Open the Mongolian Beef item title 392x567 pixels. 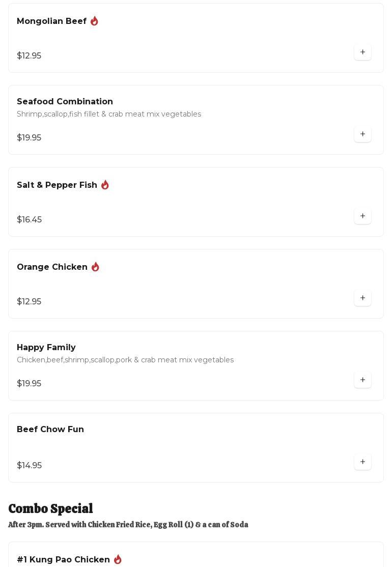tap(51, 21)
